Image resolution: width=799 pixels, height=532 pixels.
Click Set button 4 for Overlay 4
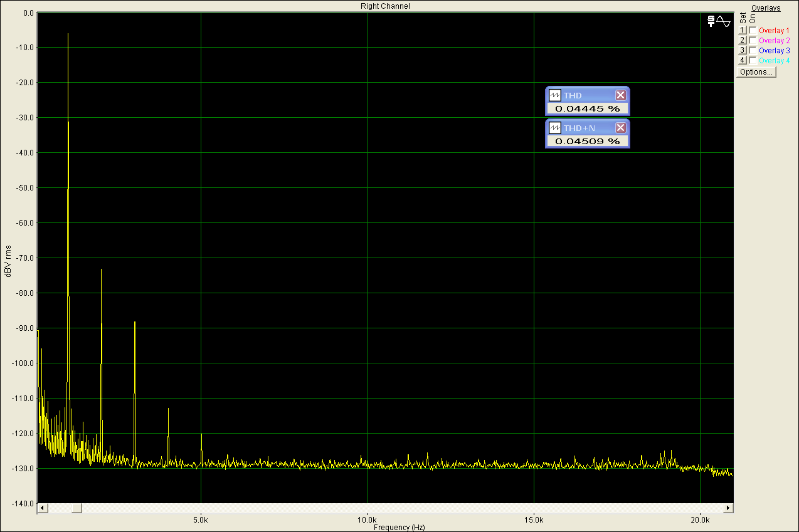click(742, 60)
